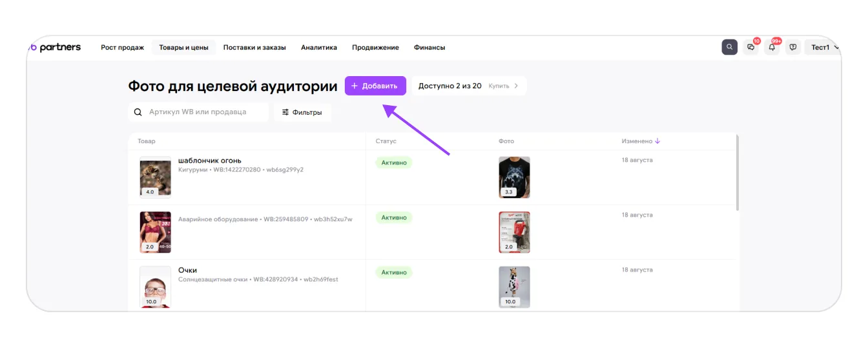Click 18 августа in шаблончик огонь row

pyautogui.click(x=637, y=160)
